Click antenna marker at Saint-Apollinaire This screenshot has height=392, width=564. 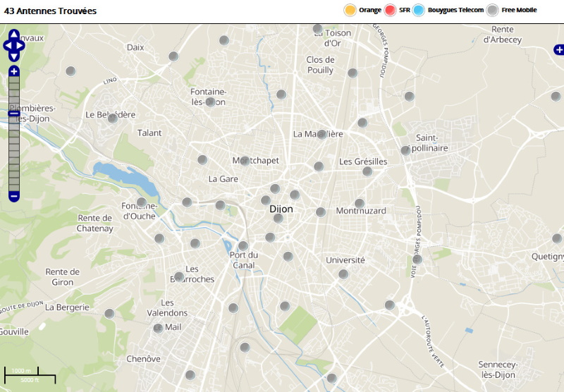[x=405, y=150]
